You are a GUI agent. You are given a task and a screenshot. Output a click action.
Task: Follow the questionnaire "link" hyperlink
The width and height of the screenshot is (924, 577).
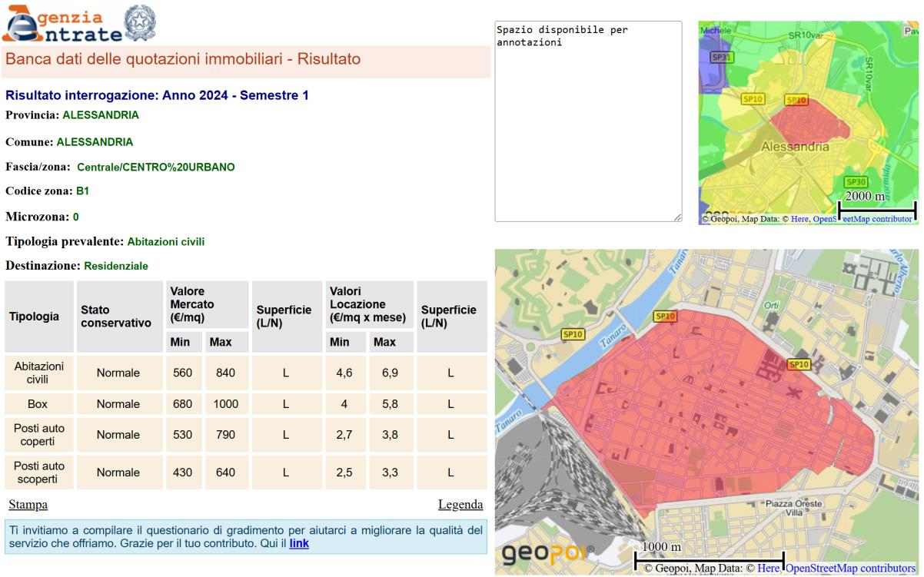tap(299, 543)
